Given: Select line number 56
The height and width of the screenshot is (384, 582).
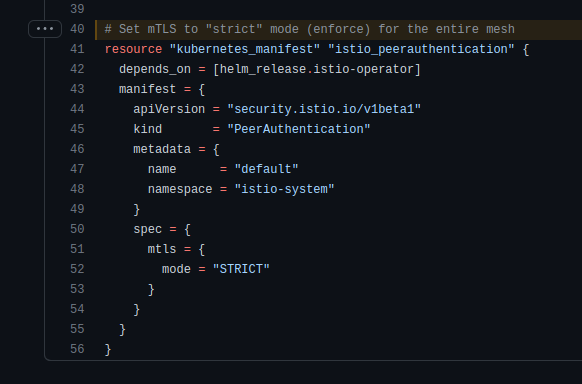Looking at the screenshot, I should point(77,349).
